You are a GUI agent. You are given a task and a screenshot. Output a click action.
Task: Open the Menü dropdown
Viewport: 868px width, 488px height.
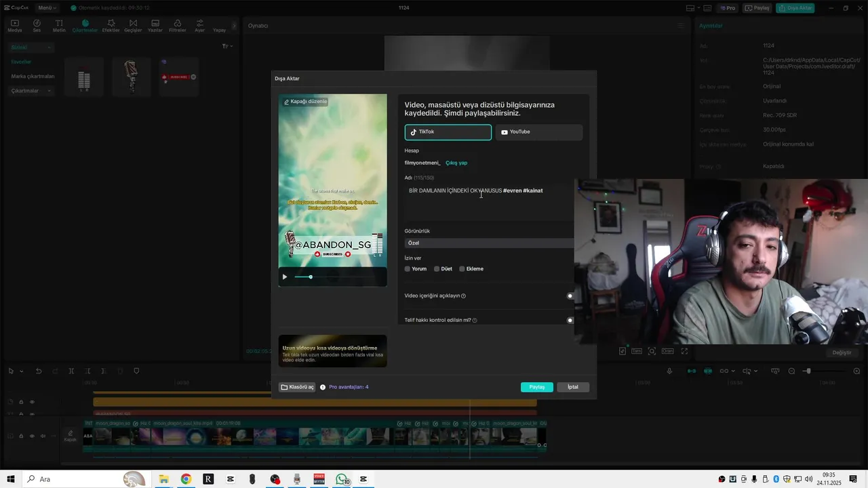click(47, 8)
